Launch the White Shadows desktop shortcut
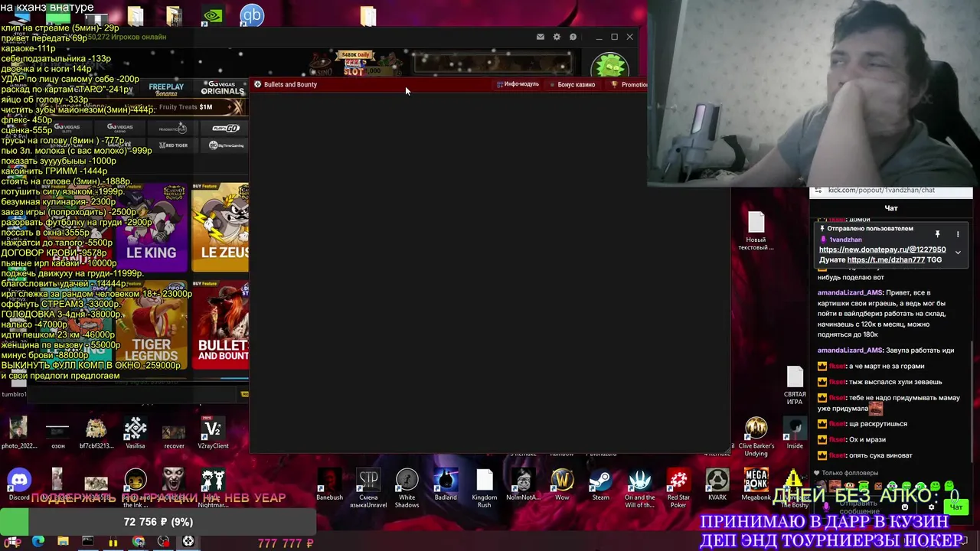The image size is (980, 551). click(x=407, y=487)
